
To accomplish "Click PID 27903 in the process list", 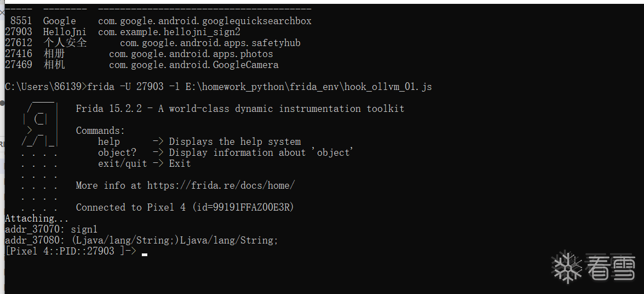I will point(19,32).
